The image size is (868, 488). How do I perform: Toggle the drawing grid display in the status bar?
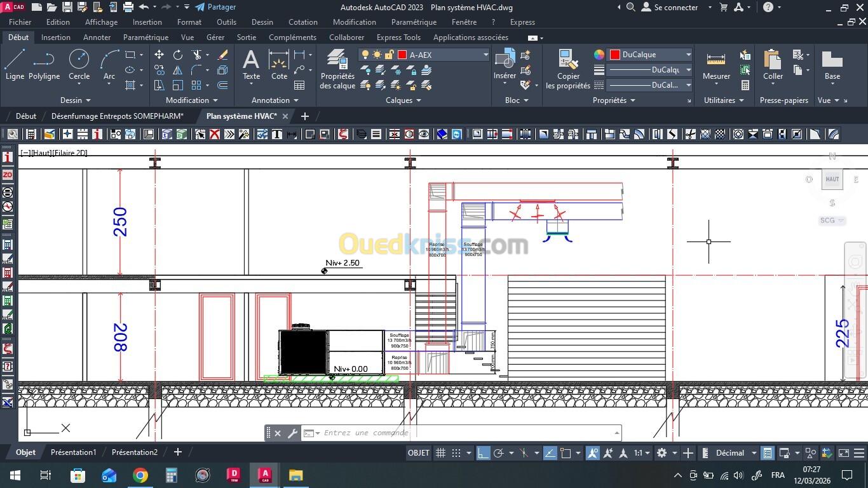pos(440,453)
